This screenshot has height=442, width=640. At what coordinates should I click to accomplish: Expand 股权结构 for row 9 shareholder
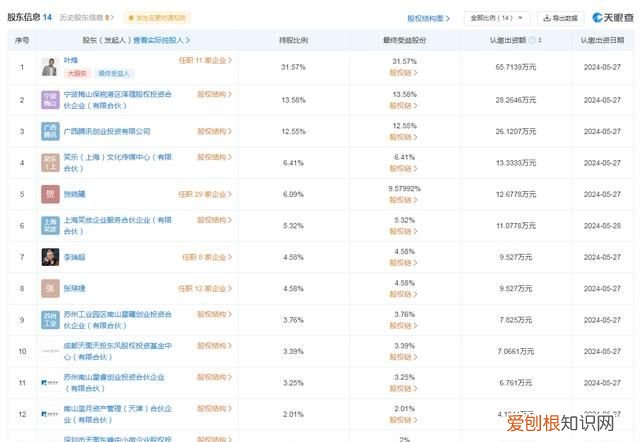click(214, 314)
